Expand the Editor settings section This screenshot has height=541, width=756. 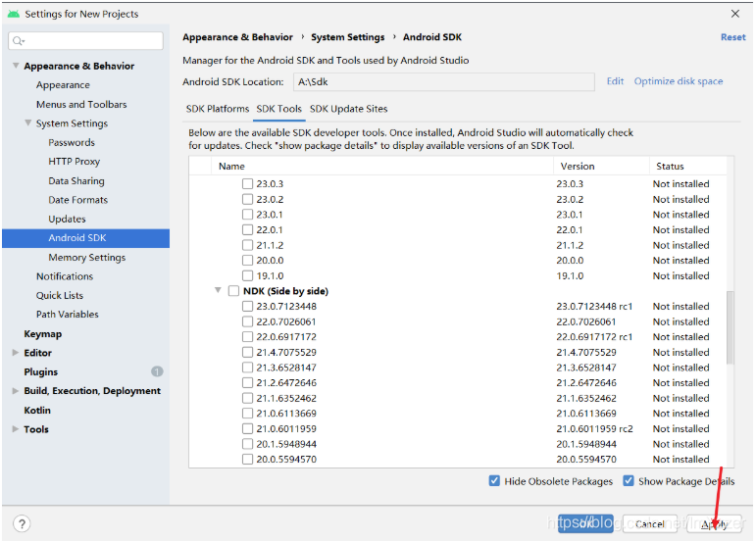pyautogui.click(x=16, y=353)
